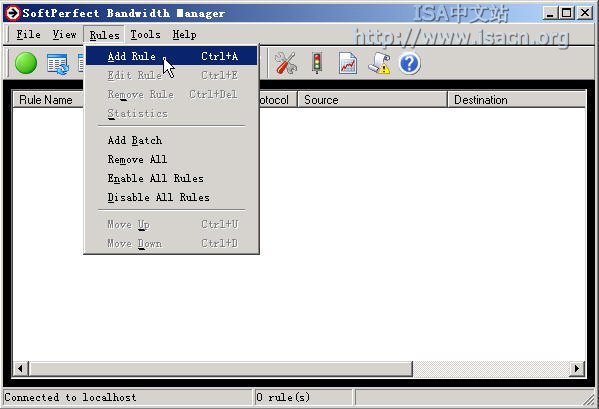Click the rules table refresh toolbar icon
Screen dimensions: 599x409
[x=58, y=64]
